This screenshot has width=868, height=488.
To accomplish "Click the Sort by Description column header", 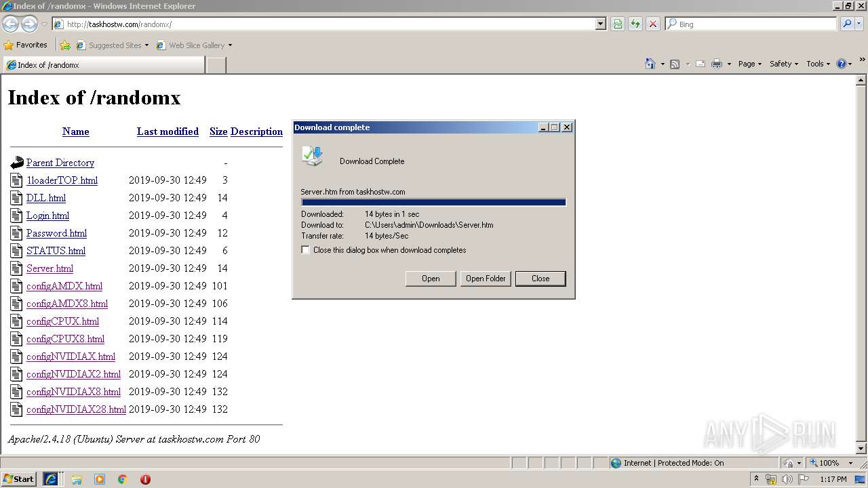I will [x=256, y=131].
